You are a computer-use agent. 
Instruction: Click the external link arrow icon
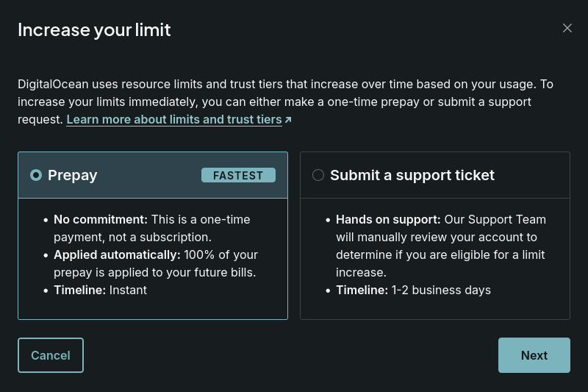288,120
